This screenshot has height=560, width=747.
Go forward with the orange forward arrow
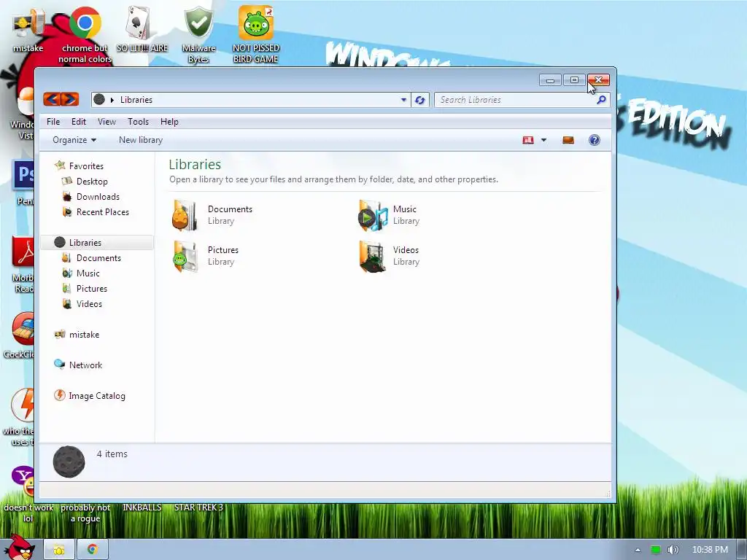tap(69, 99)
